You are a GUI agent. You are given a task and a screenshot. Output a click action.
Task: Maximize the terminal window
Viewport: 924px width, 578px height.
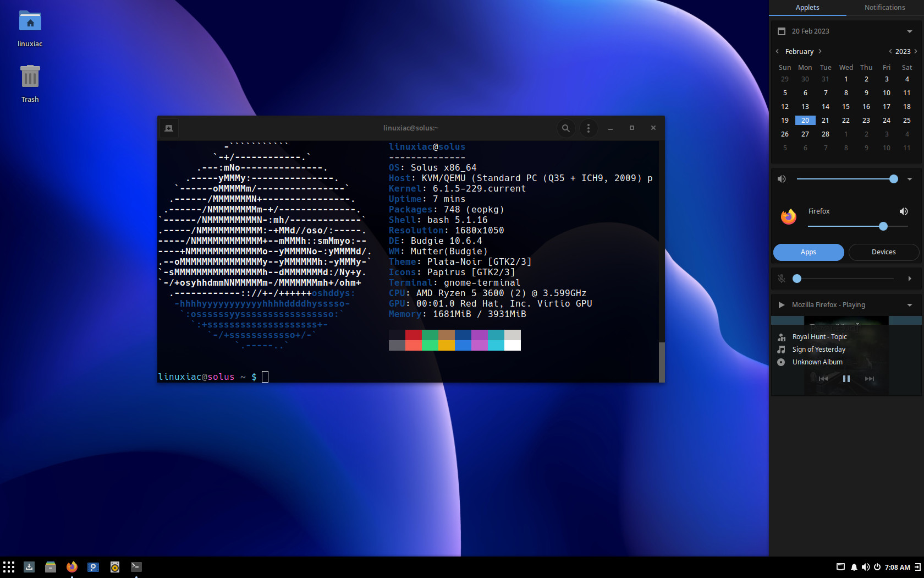[x=632, y=128]
